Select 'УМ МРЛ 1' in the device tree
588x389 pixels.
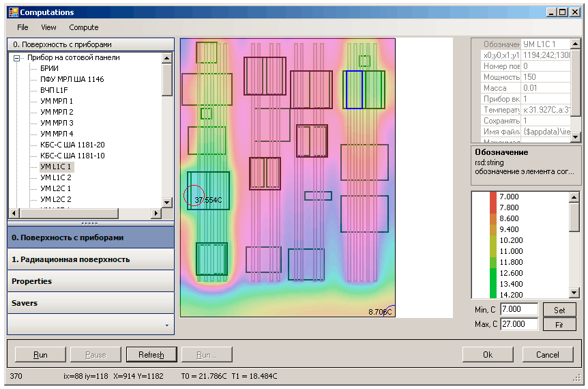(57, 101)
